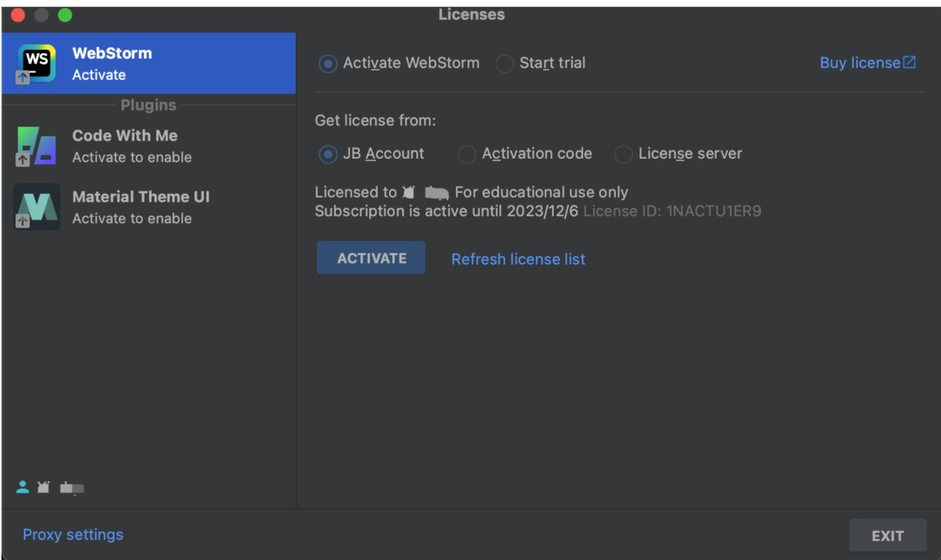
Task: Open the Buy license link
Action: (x=859, y=63)
